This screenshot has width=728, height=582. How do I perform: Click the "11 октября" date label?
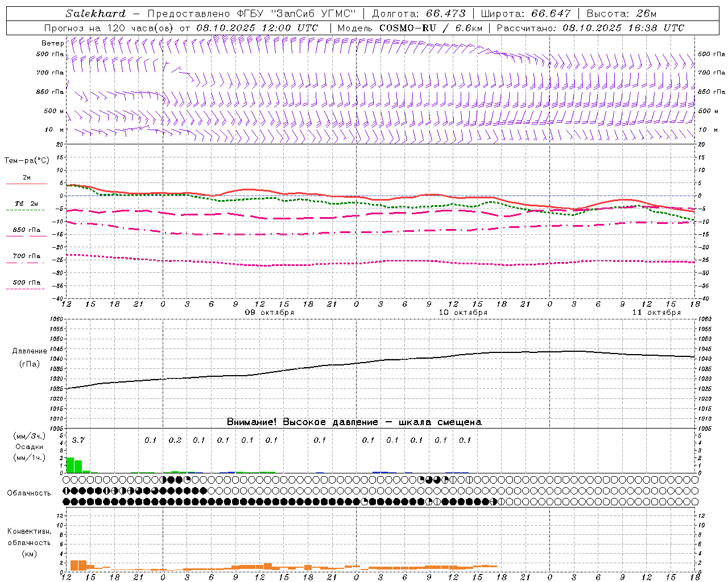tap(656, 313)
